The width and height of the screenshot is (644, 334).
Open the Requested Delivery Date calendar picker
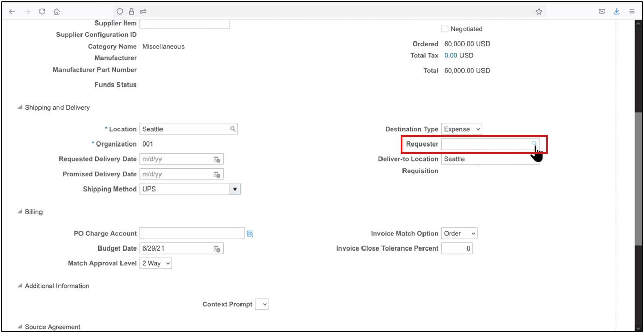pos(217,159)
